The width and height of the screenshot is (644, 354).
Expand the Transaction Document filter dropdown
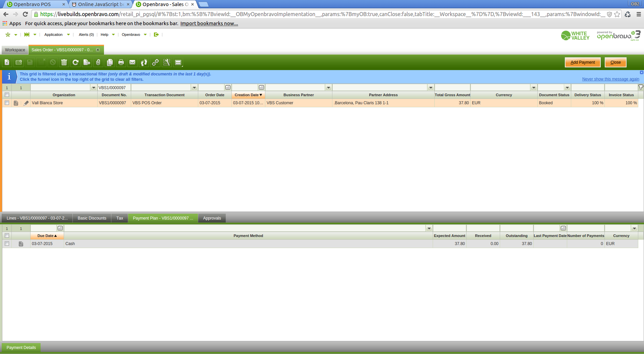(194, 87)
